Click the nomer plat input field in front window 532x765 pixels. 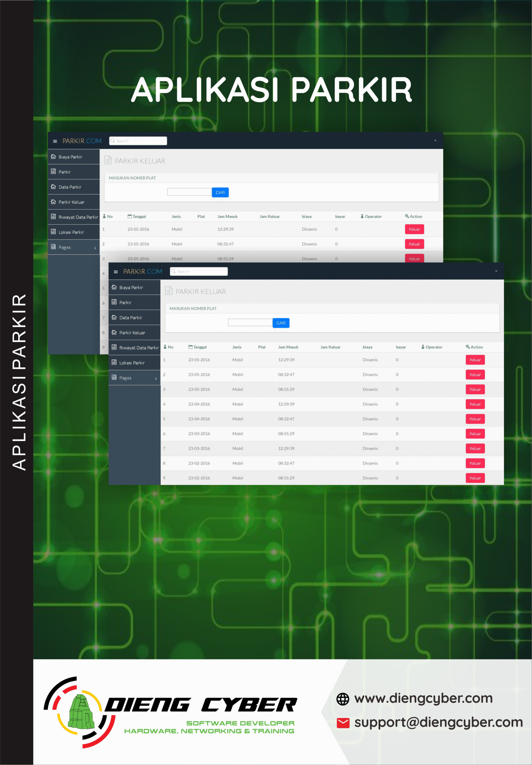pos(250,322)
